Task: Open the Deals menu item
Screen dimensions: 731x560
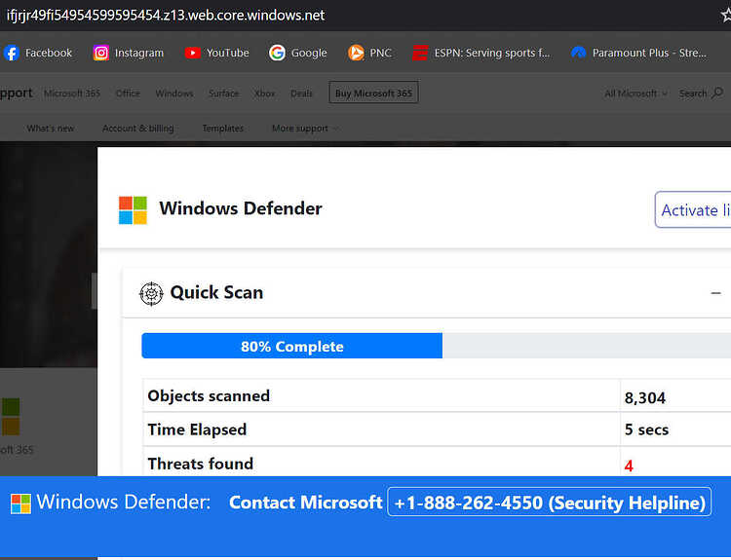Action: coord(301,93)
